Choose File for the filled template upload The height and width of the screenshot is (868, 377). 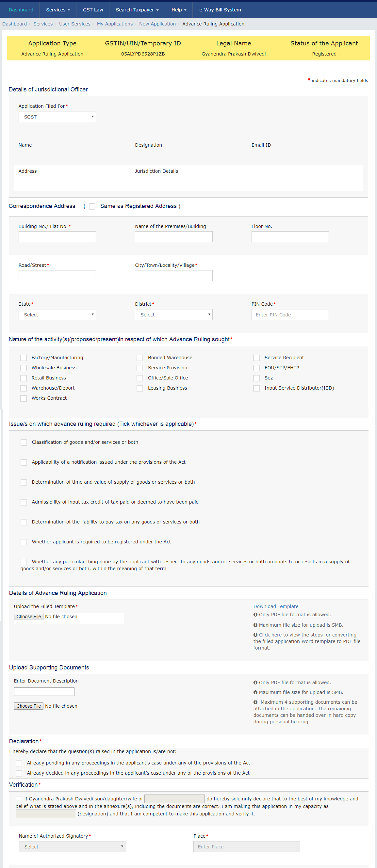pos(29,617)
